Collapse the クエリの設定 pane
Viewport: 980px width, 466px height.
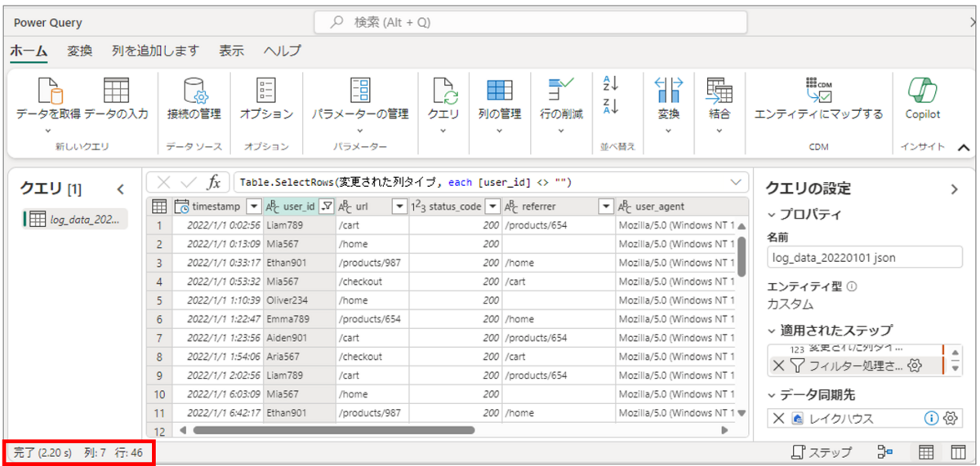point(954,189)
